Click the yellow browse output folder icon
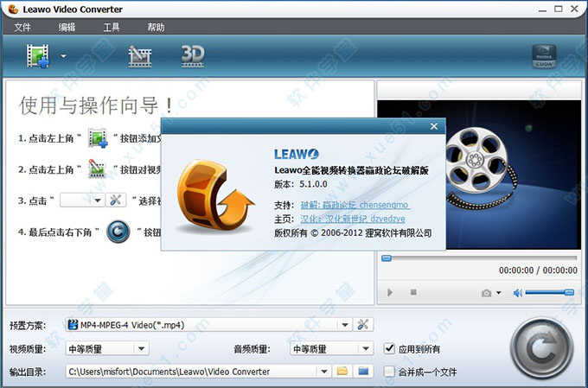The width and height of the screenshot is (588, 388). click(342, 372)
